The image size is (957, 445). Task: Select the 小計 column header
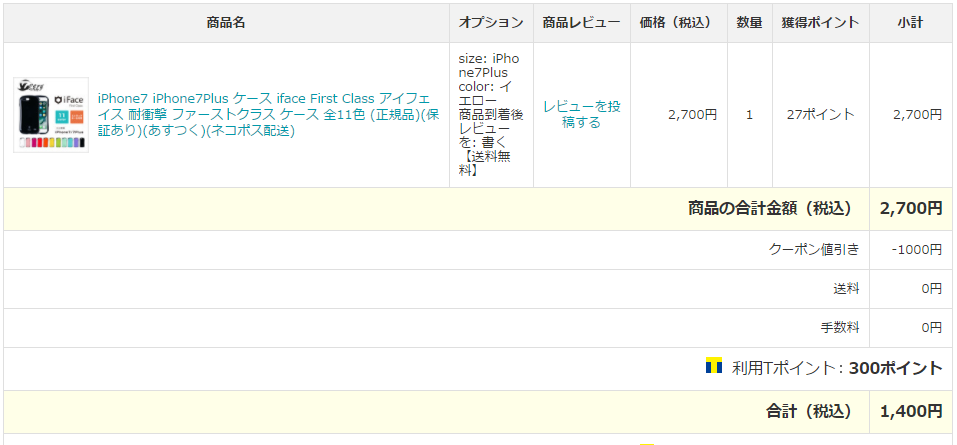(911, 23)
